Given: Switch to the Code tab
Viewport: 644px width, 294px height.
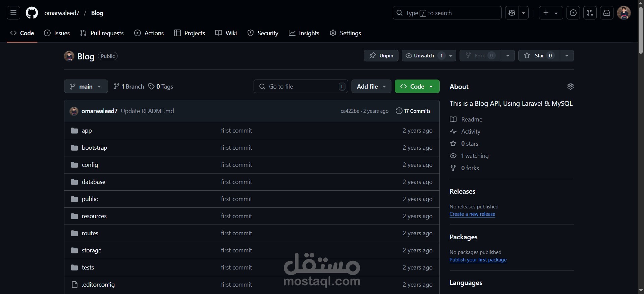Looking at the screenshot, I should 22,33.
